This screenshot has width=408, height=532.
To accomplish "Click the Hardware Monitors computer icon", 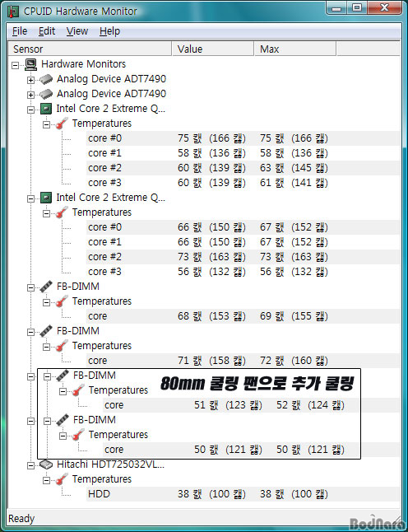I will pos(30,64).
